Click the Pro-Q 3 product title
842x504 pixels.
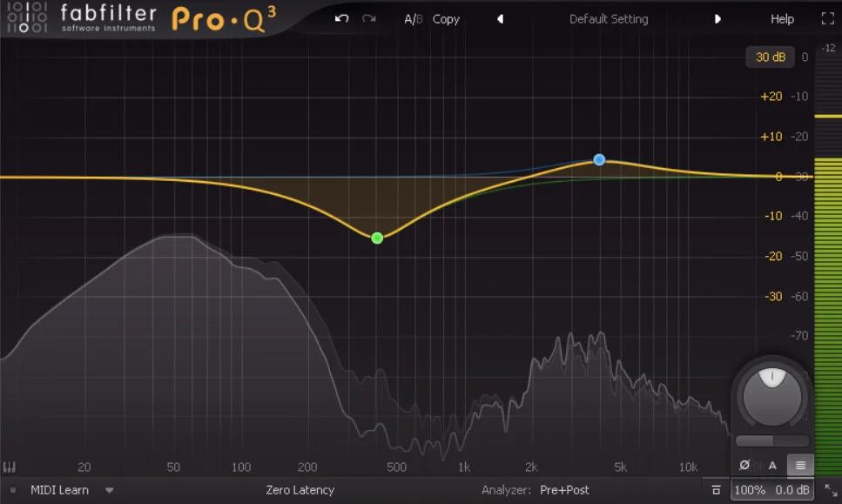click(225, 19)
